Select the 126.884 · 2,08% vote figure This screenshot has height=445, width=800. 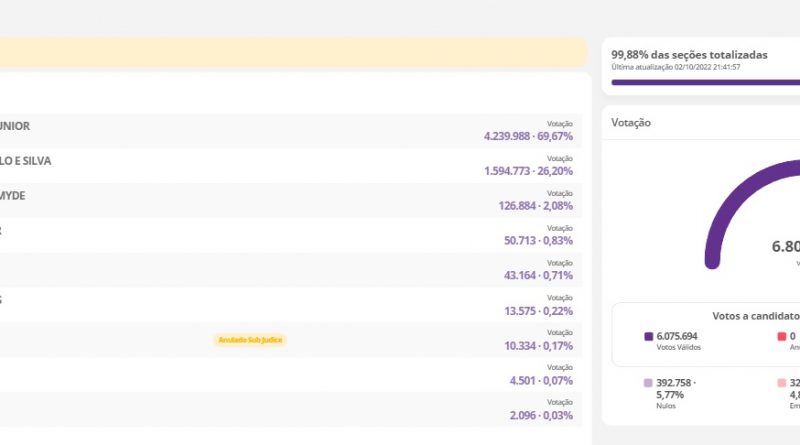[532, 206]
